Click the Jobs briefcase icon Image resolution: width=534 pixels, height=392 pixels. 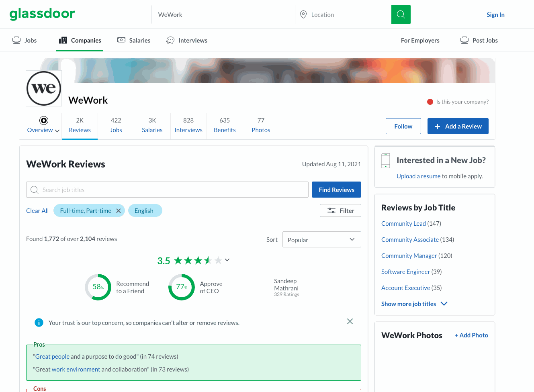point(16,40)
